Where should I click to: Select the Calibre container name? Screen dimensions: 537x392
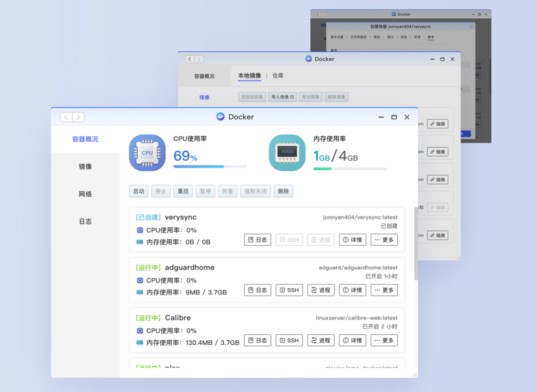[x=178, y=318]
